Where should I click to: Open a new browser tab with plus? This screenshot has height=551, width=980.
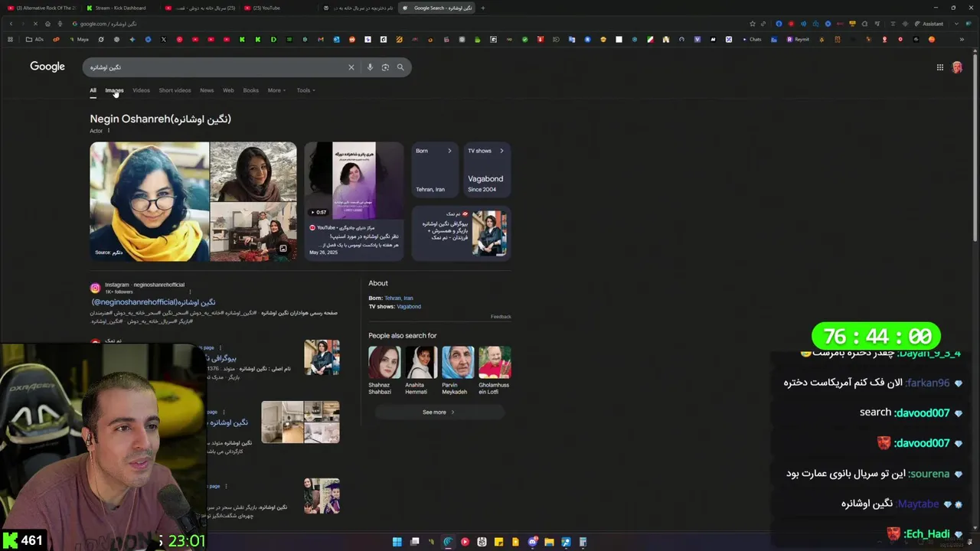click(482, 8)
